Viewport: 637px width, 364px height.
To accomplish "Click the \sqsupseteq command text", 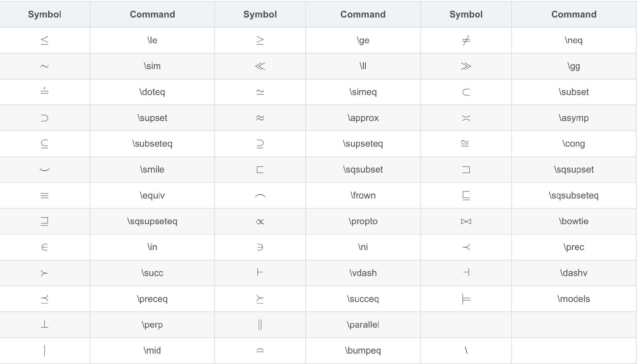I will click(x=152, y=221).
